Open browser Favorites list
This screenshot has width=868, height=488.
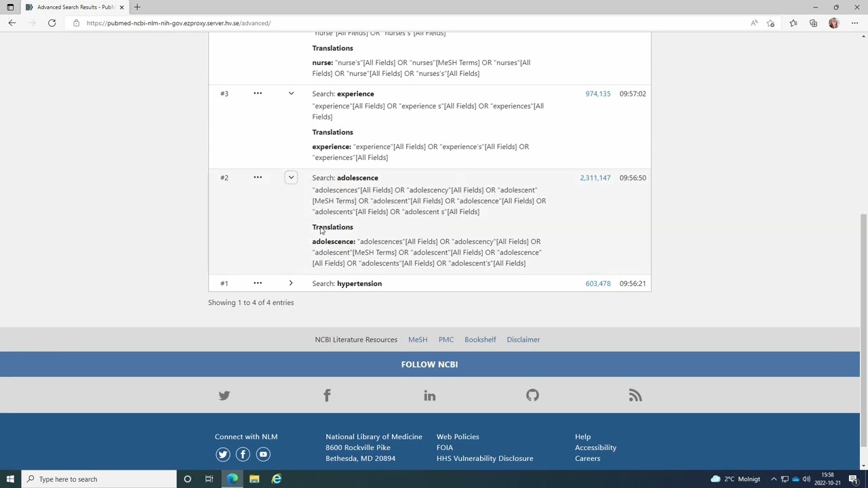(793, 23)
